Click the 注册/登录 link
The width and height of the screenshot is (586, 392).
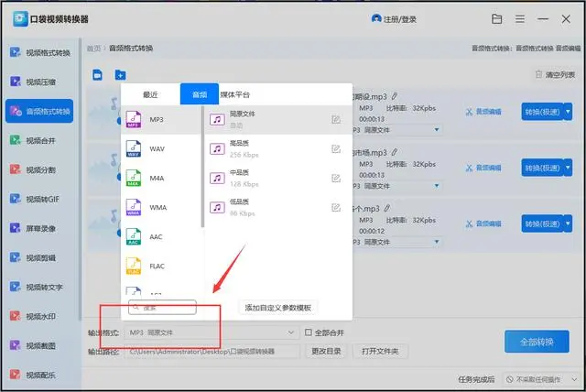click(x=394, y=18)
